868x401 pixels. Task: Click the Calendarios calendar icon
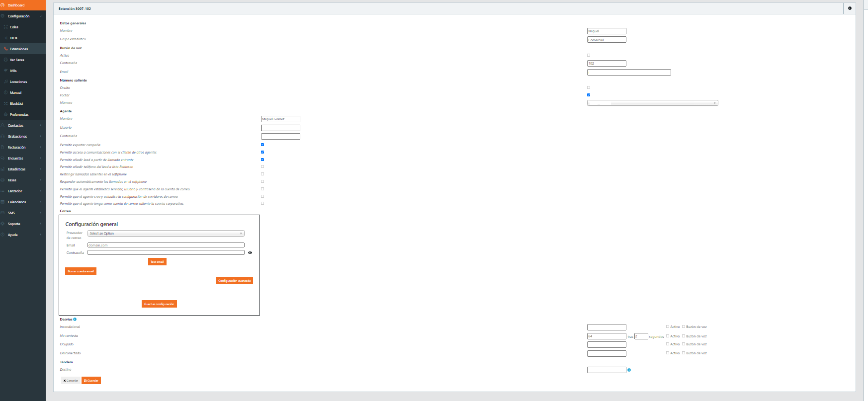pyautogui.click(x=3, y=202)
